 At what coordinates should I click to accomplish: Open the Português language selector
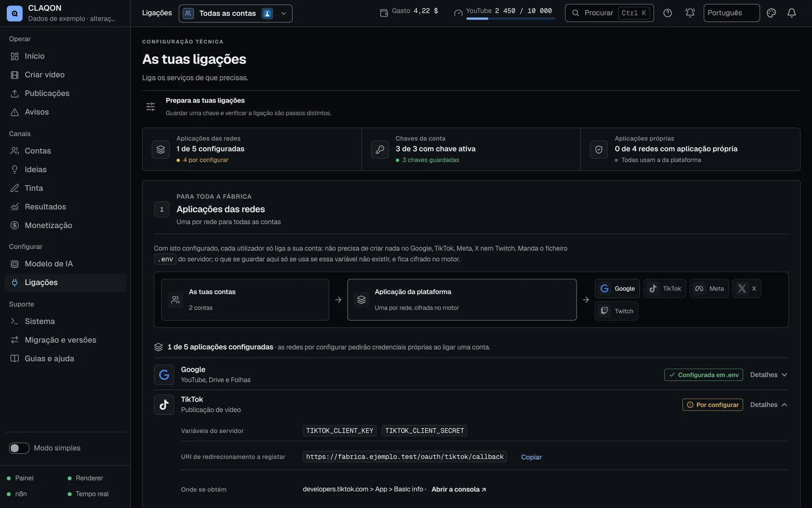click(x=731, y=13)
